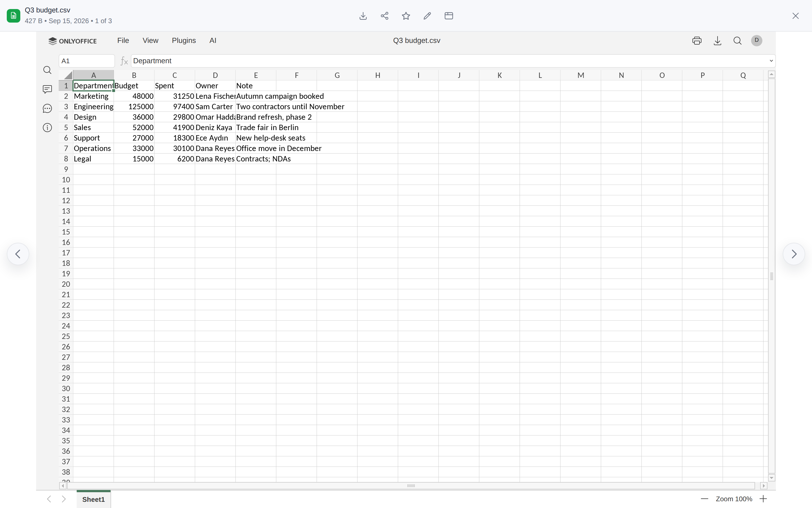Close the file preview
Viewport: 812px width, 508px height.
tap(796, 16)
